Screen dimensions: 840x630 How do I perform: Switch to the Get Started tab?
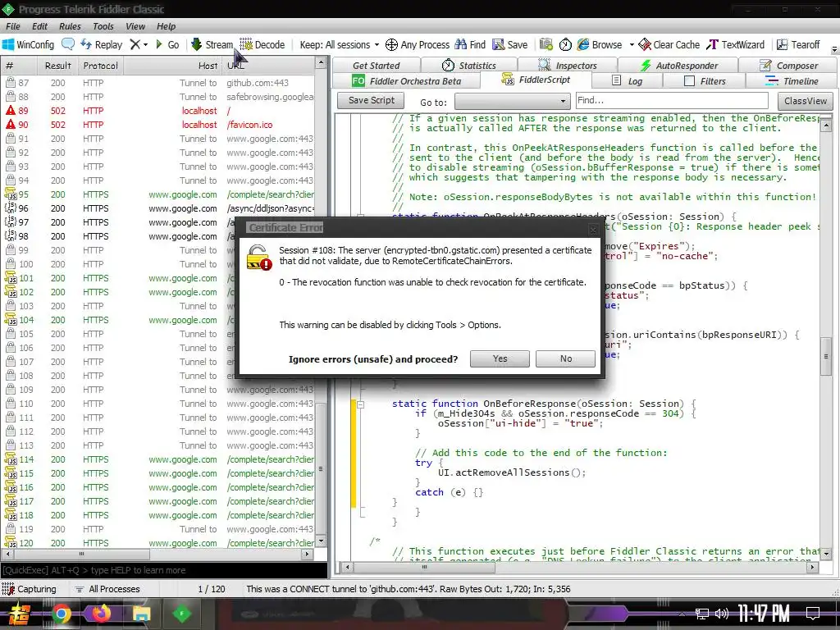coord(376,66)
